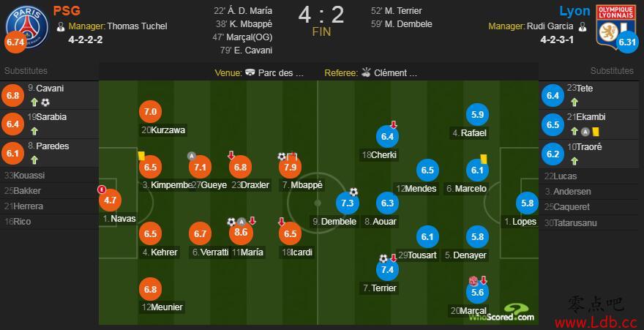Click the error badge next to Navas

(x=102, y=190)
